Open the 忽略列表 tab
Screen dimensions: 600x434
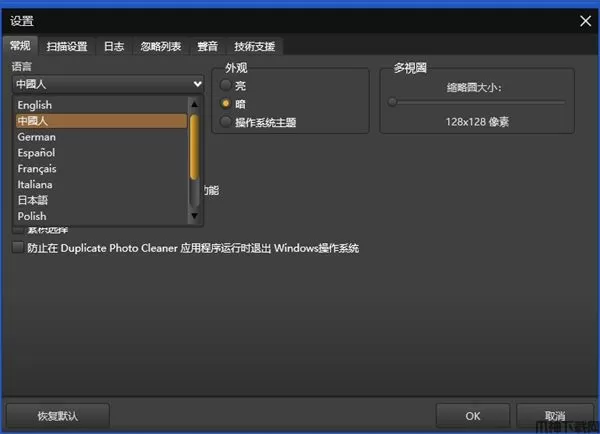(161, 46)
